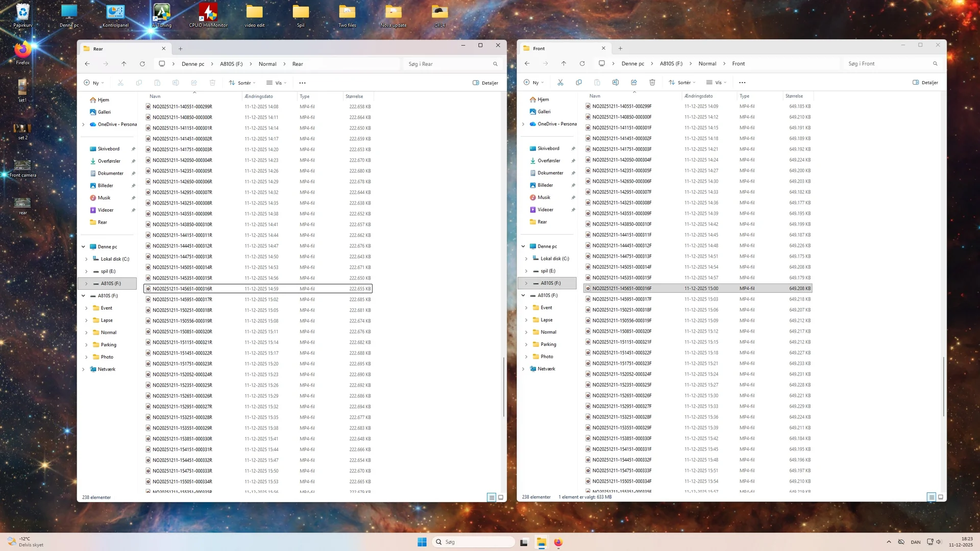The width and height of the screenshot is (980, 551).
Task: Open the clock and date on taskbar
Action: [x=961, y=542]
